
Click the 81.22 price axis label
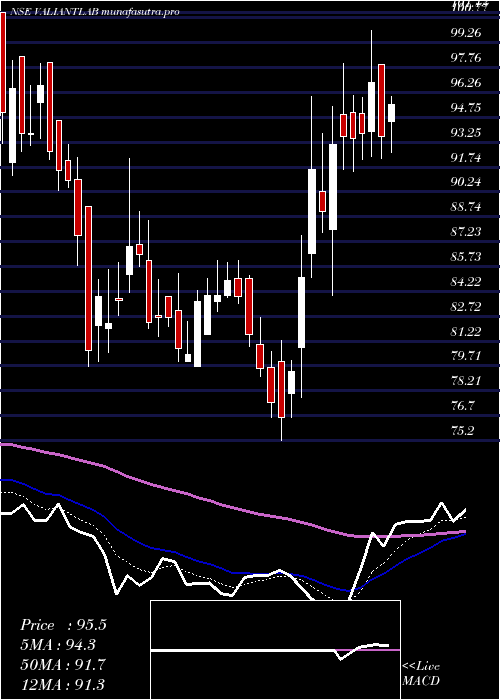tap(466, 331)
